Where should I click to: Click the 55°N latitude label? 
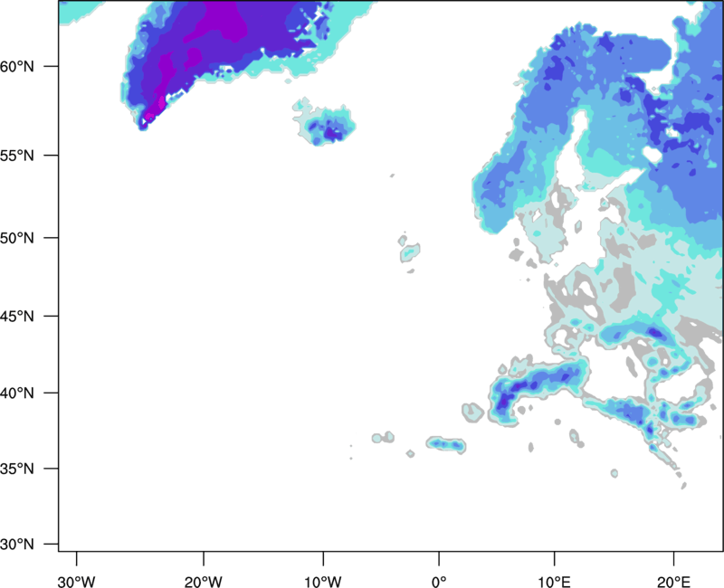[x=17, y=156]
